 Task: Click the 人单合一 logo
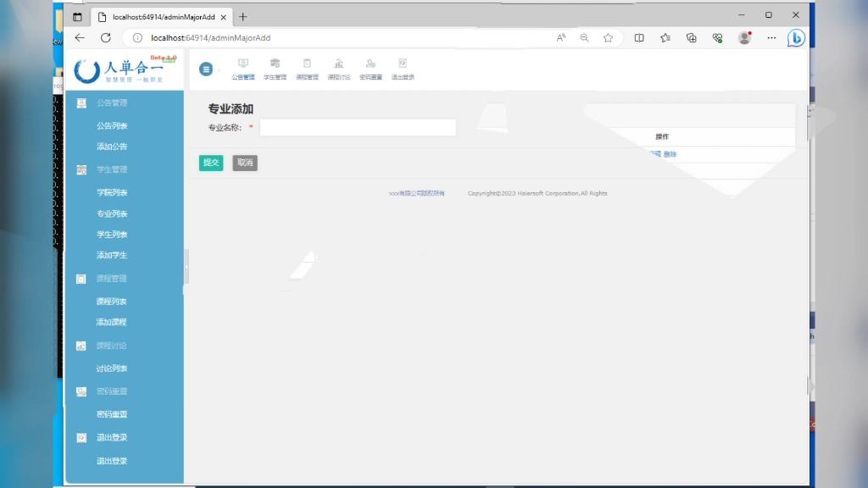pos(125,69)
